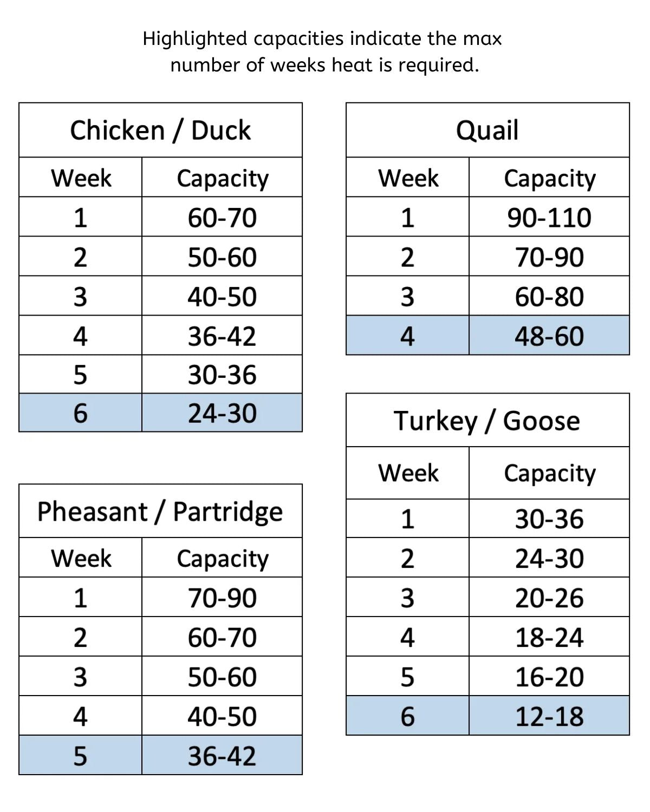Click the highlighted capacities note text
Screen dimensions: 650x812
323,51
